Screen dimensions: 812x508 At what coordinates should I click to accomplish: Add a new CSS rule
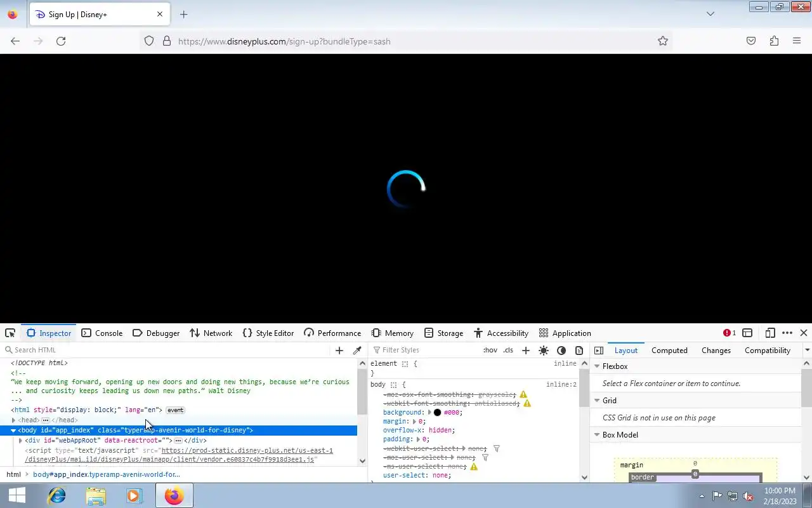click(526, 350)
